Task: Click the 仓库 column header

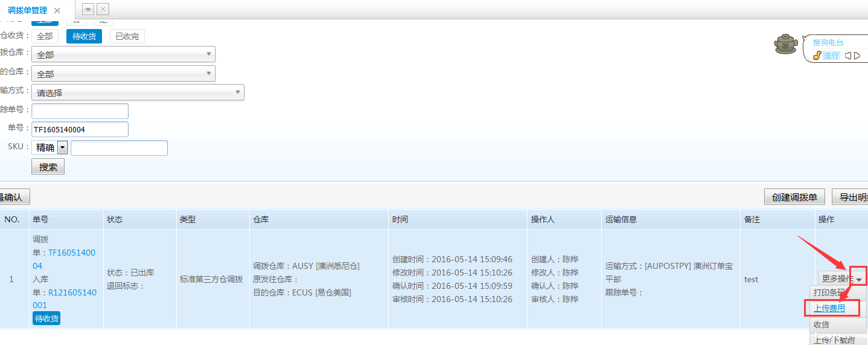Action: pos(319,219)
